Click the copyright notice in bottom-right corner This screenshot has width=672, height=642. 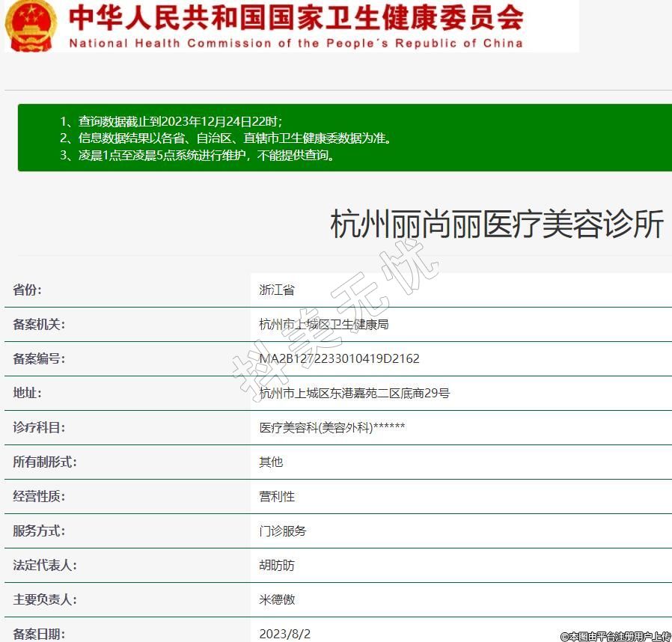coord(615,636)
